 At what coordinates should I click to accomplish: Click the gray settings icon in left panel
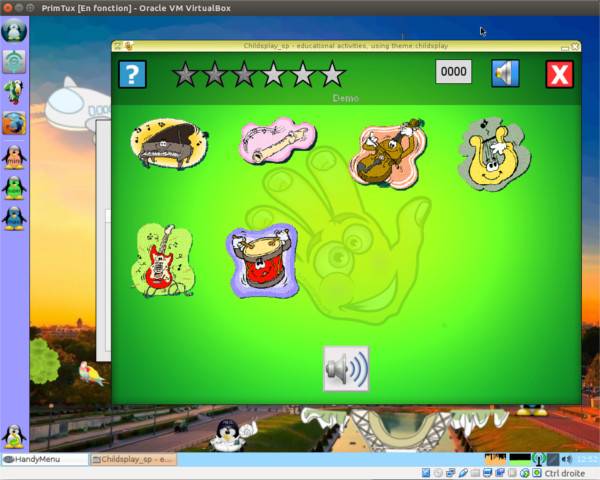click(14, 61)
